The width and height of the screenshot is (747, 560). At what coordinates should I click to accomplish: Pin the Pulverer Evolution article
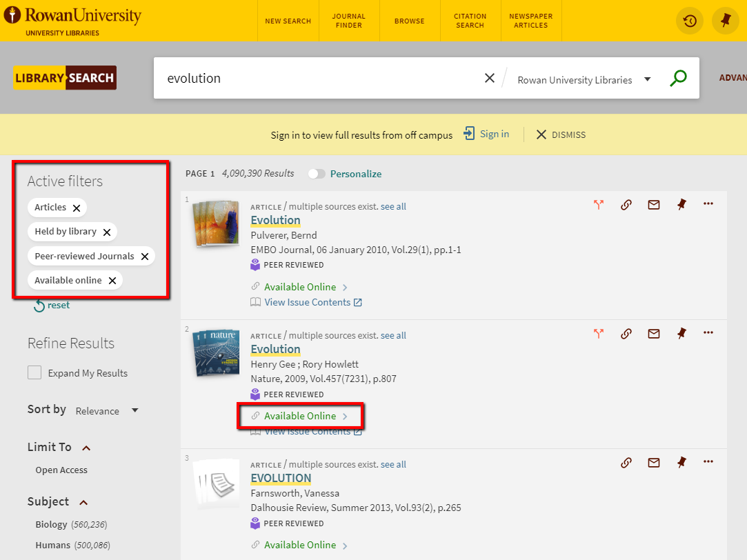(681, 204)
